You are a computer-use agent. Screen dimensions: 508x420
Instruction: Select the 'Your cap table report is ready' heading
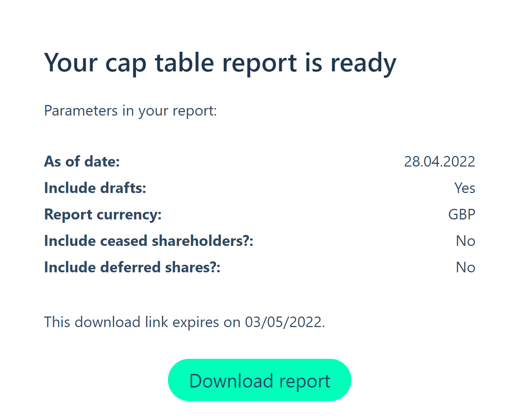(220, 63)
